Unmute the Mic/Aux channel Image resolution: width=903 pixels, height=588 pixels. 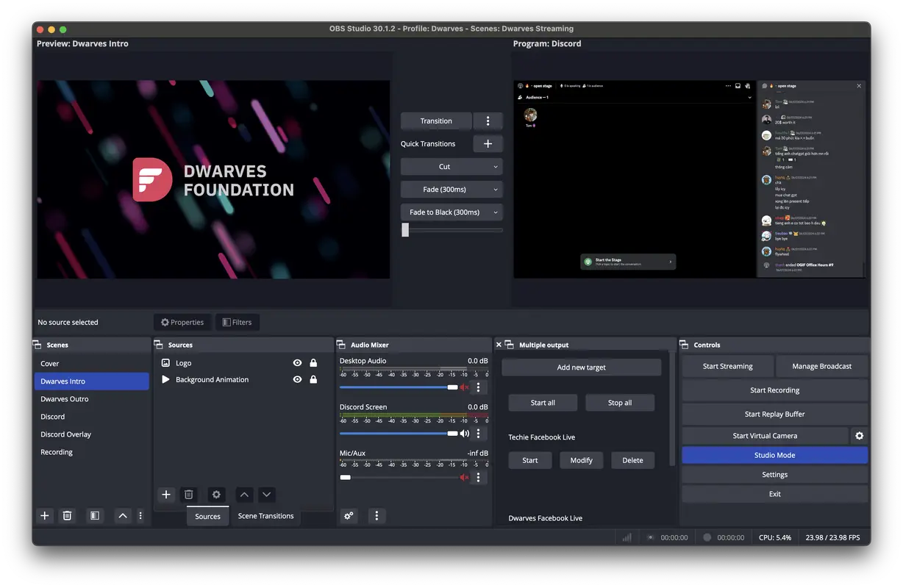(x=464, y=478)
